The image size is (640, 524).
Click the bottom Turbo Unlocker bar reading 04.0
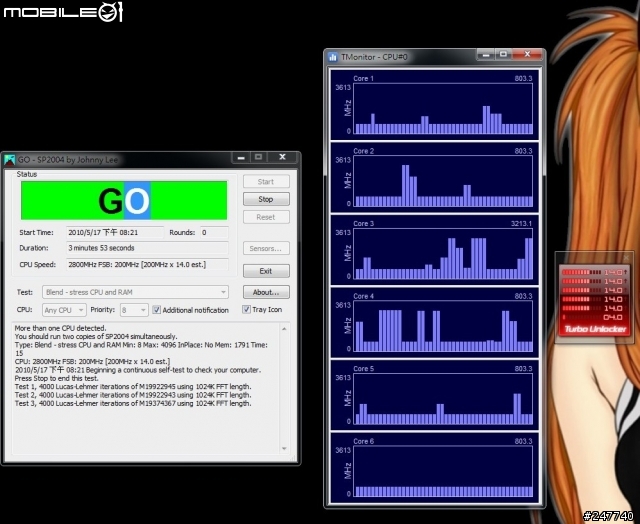pos(593,318)
